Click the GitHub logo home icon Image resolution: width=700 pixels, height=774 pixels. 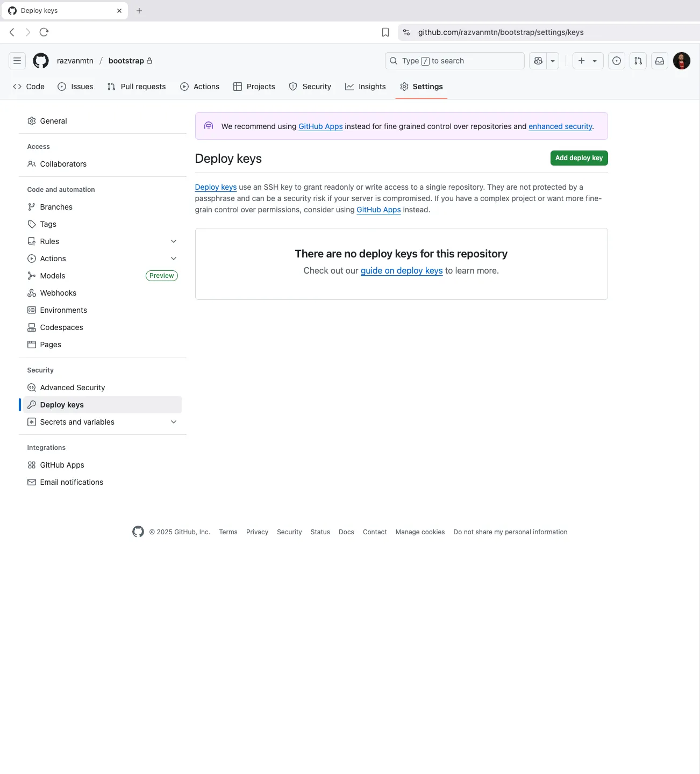41,61
